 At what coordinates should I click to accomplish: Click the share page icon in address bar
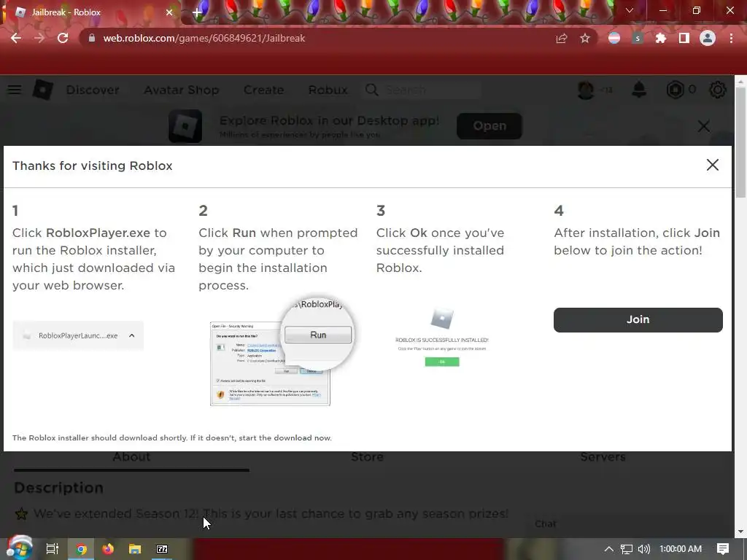[562, 38]
